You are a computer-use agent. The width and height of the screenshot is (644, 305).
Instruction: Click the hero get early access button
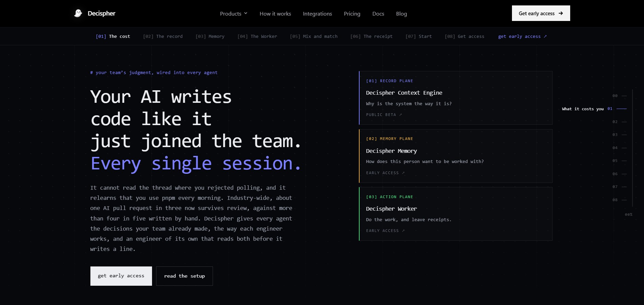(121, 276)
